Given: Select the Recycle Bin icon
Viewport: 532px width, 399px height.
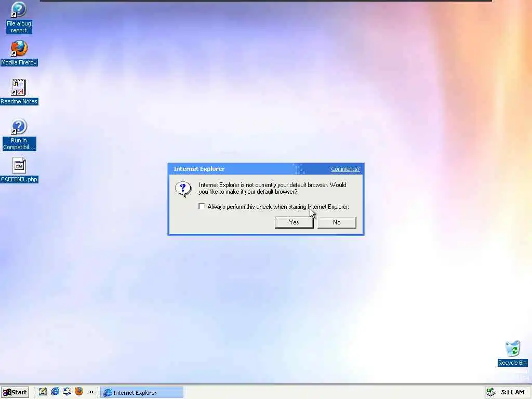Looking at the screenshot, I should pyautogui.click(x=512, y=353).
